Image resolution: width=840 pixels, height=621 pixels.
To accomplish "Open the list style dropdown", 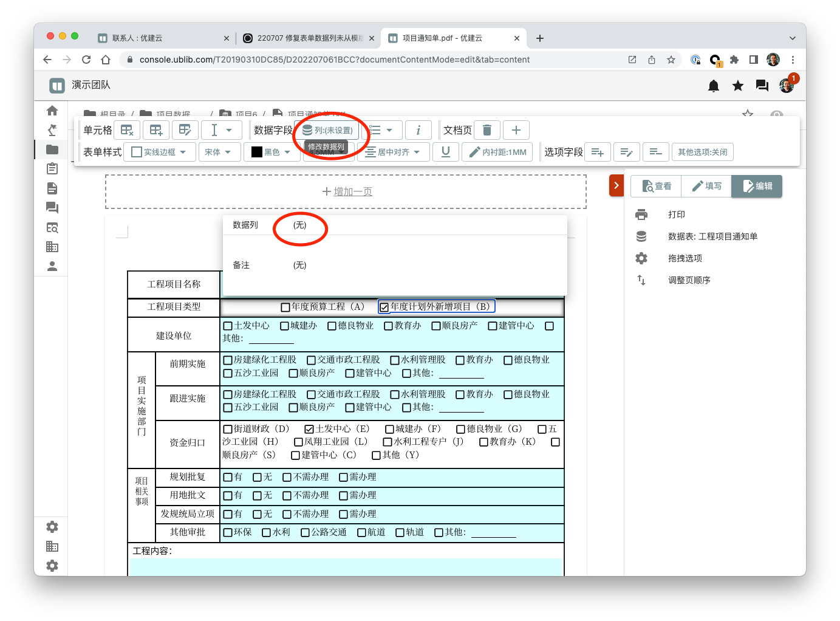I will [381, 130].
